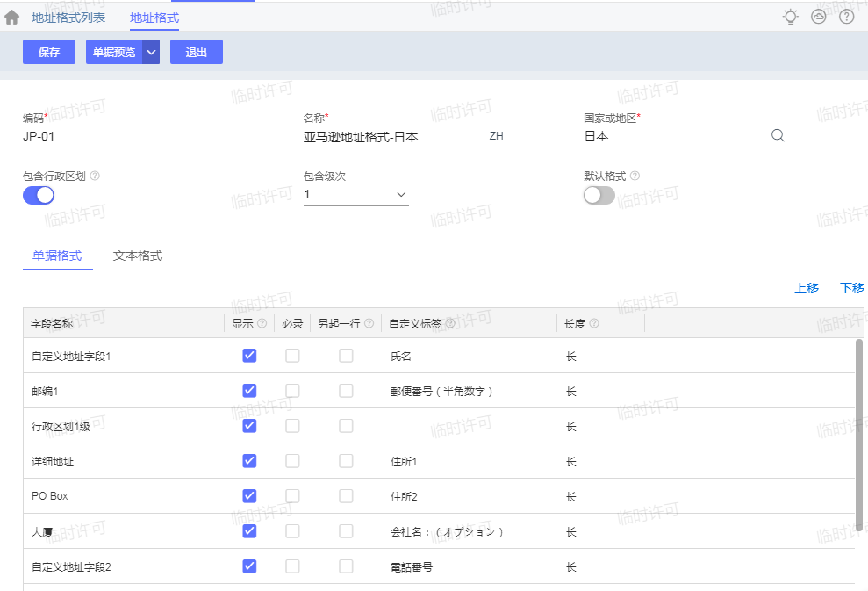This screenshot has height=591, width=868.
Task: Switch to 地址格式列表 tab
Action: [x=68, y=18]
